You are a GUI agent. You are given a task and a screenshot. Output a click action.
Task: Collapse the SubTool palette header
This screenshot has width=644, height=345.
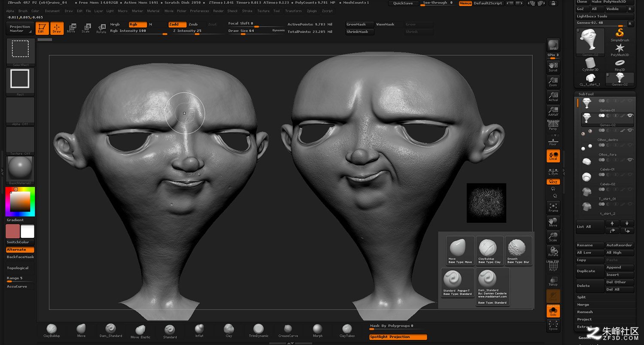coord(586,94)
